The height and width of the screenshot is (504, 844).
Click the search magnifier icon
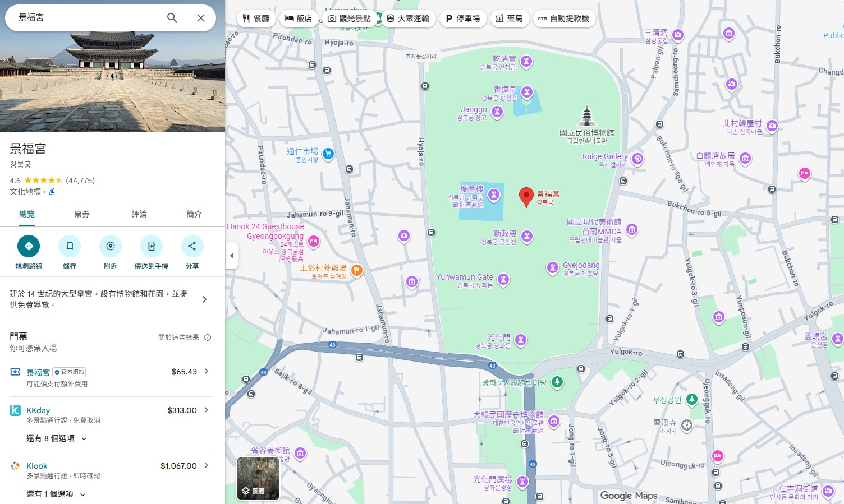pyautogui.click(x=172, y=17)
